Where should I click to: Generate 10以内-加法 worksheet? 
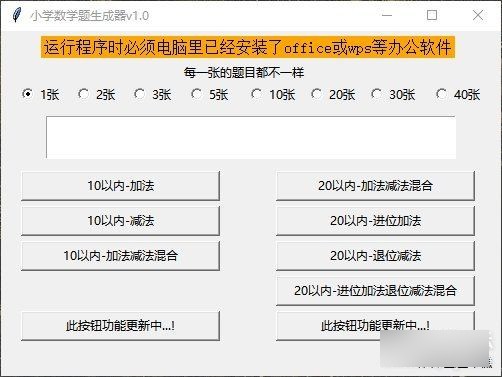pyautogui.click(x=120, y=186)
